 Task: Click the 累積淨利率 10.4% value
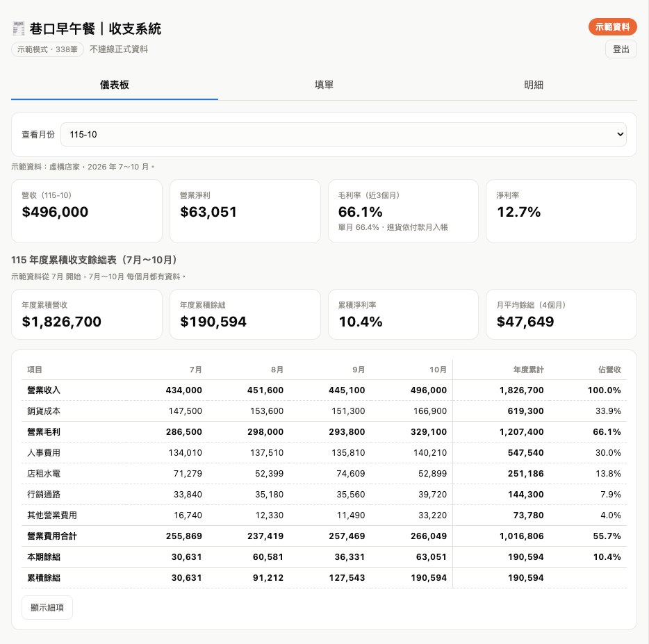[361, 322]
